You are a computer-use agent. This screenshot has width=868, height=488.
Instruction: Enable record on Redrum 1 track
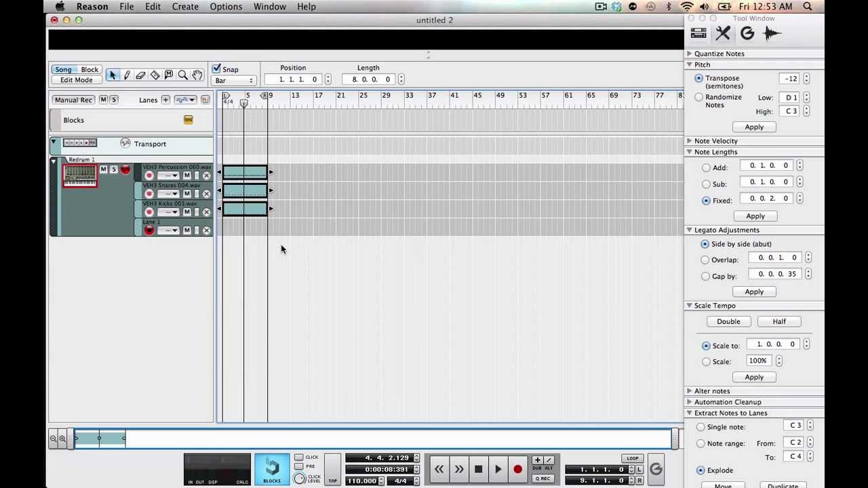pyautogui.click(x=125, y=169)
